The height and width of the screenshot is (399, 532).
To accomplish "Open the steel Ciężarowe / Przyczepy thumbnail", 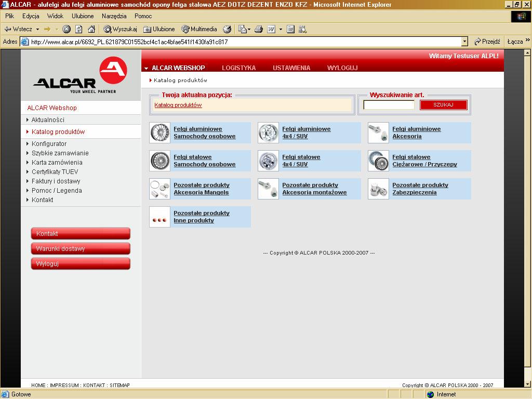I will [x=378, y=161].
